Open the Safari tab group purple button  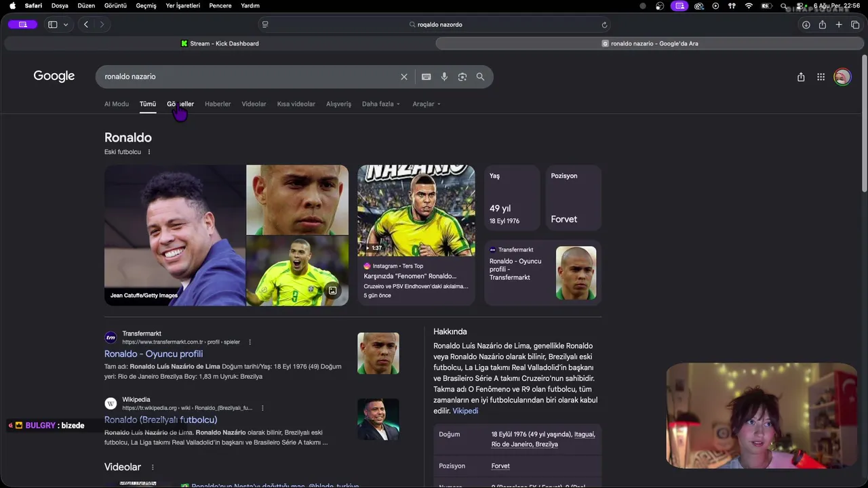[22, 24]
